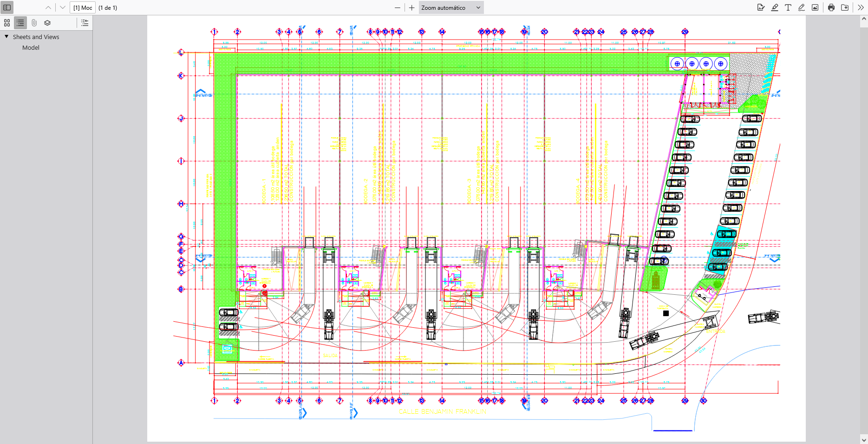Select the highlight tool

[x=775, y=7]
